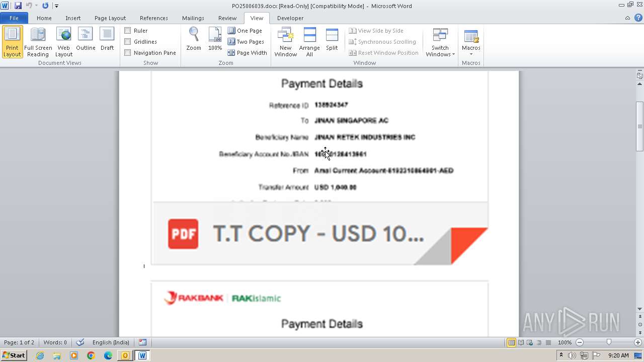The height and width of the screenshot is (362, 644).
Task: Click scroll down arrow
Action: (639, 309)
